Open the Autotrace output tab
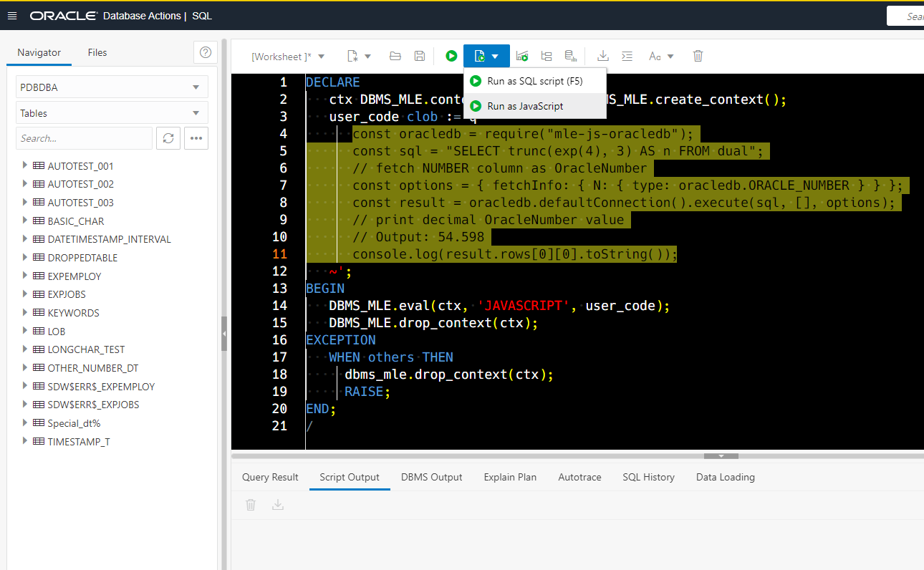 [x=579, y=477]
